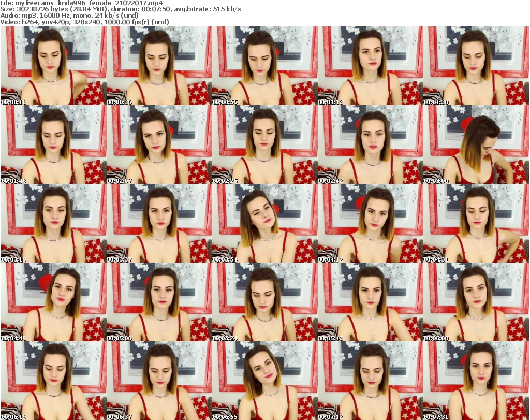Click the Audio mp3 16000 Hz info line

[x=69, y=16]
